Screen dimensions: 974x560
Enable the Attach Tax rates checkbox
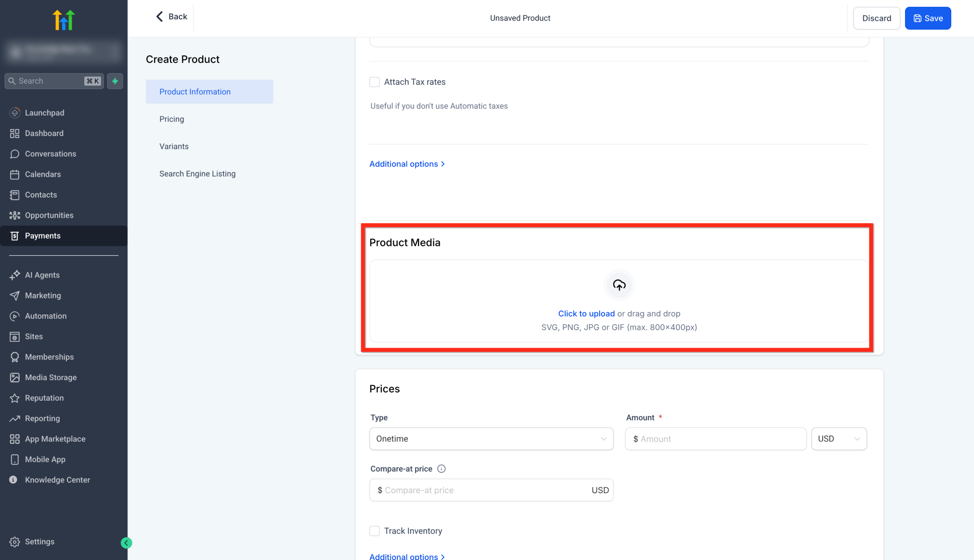tap(374, 81)
